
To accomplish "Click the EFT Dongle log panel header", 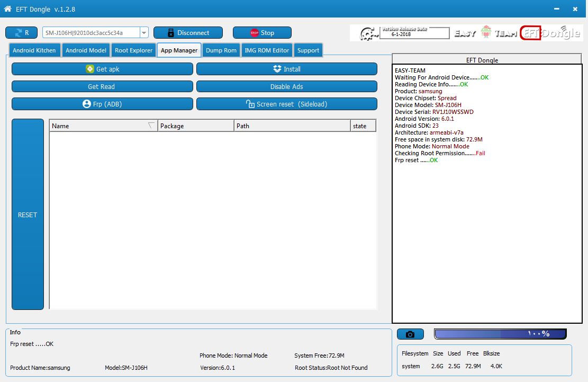I will point(487,59).
